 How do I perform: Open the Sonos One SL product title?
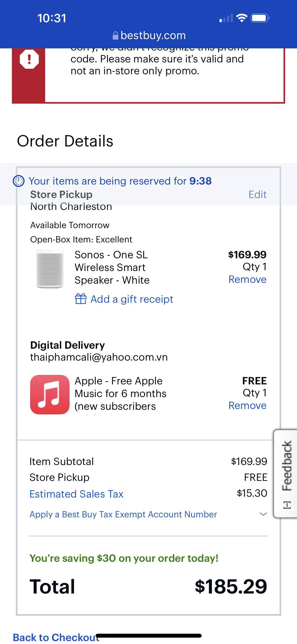coord(112,267)
